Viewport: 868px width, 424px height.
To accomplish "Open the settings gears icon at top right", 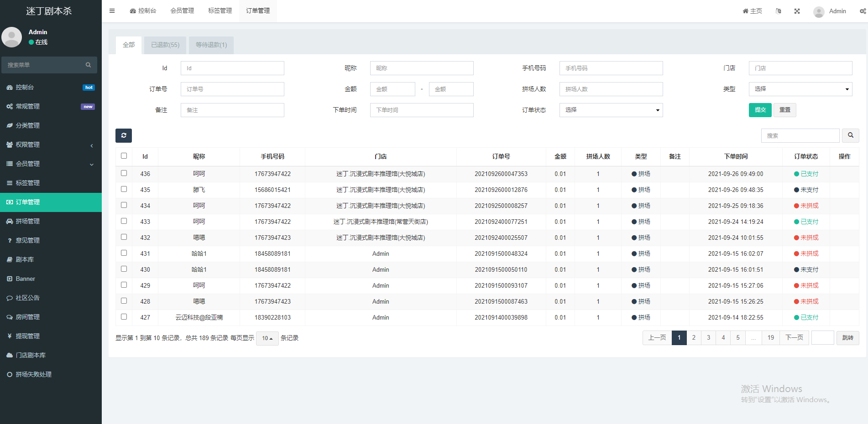I will point(863,11).
